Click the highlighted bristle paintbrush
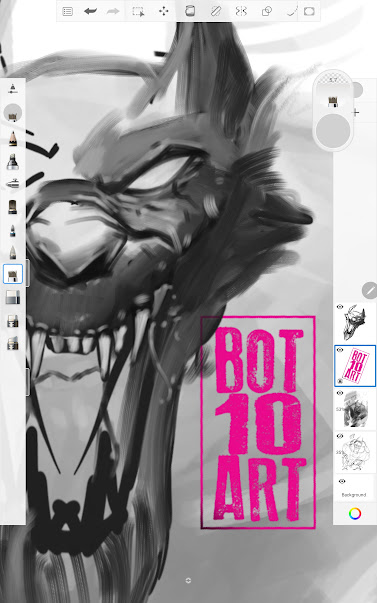Viewport: 377px width, 603px height. 13,274
